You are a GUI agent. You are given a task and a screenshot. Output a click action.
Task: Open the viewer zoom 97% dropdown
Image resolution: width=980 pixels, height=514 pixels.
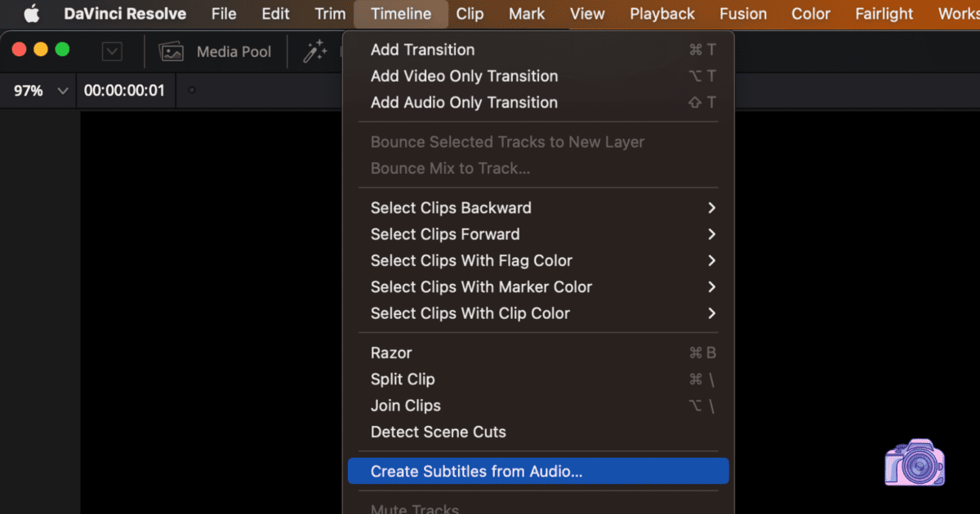pos(37,91)
